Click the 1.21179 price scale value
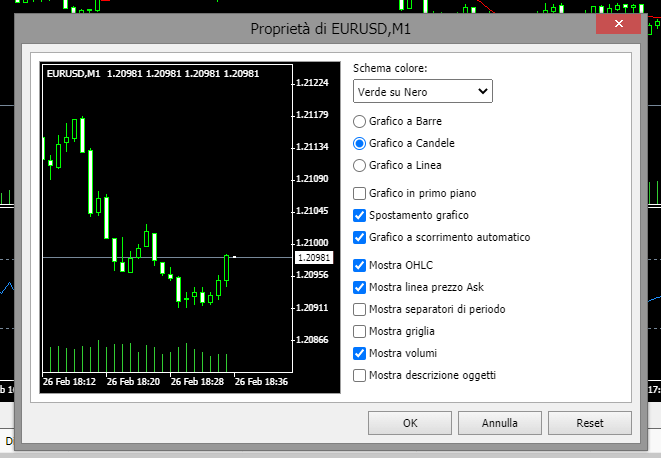Viewport: 661px width, 458px height. pos(312,115)
